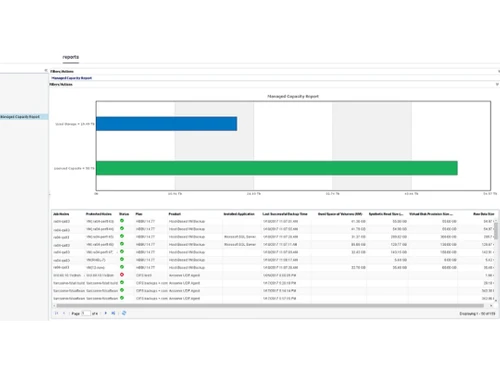The image size is (500, 375).
Task: Click the blue Used Storage bar
Action: [166, 124]
